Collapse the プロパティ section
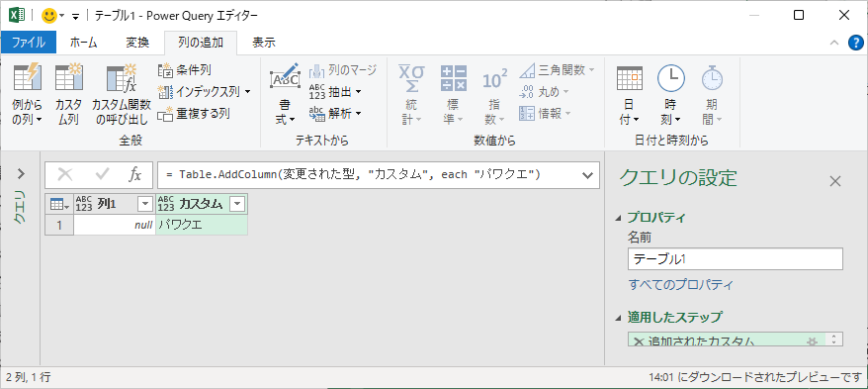 [x=618, y=217]
